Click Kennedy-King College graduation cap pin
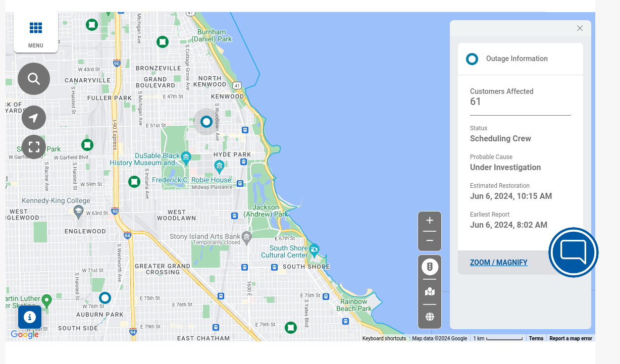 [x=78, y=212]
